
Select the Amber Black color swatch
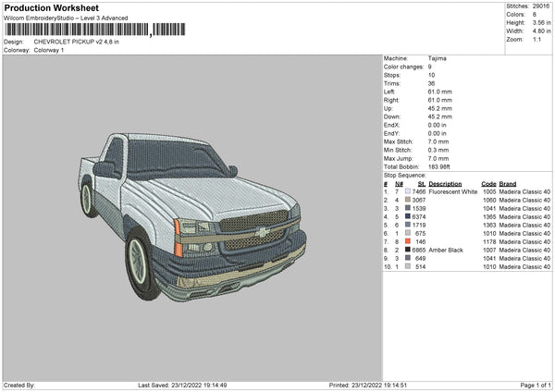(x=408, y=250)
